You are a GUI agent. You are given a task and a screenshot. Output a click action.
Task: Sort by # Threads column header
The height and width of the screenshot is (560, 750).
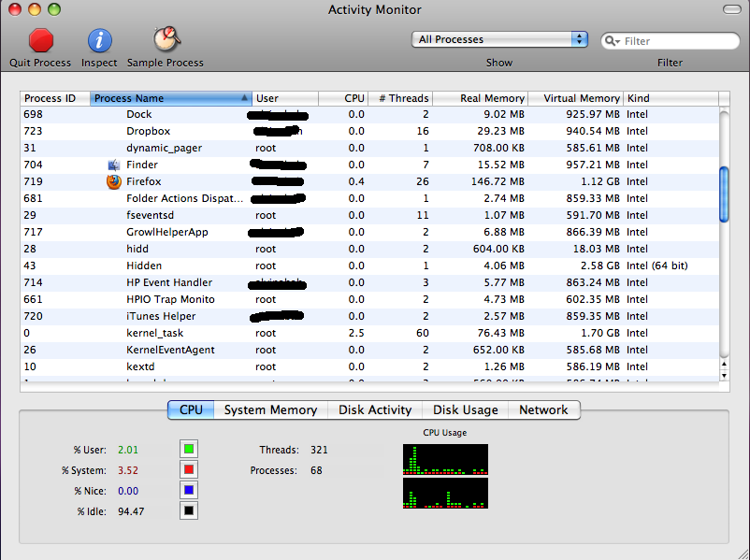(x=400, y=98)
